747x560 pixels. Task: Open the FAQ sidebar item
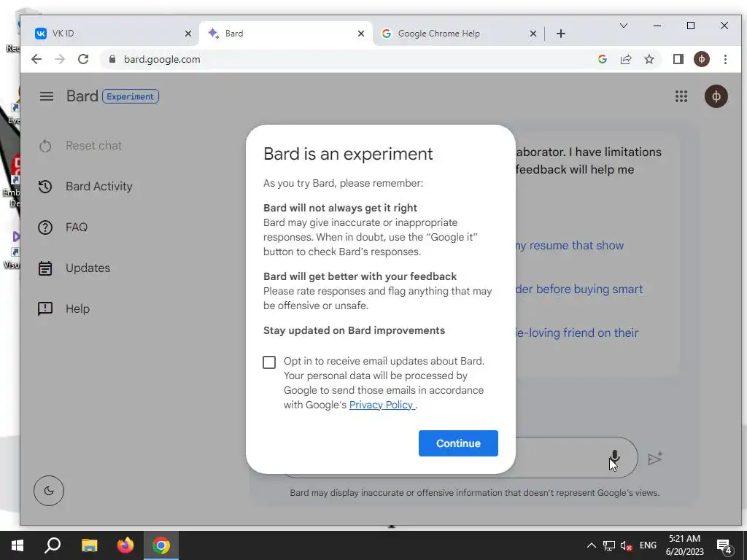(63, 227)
